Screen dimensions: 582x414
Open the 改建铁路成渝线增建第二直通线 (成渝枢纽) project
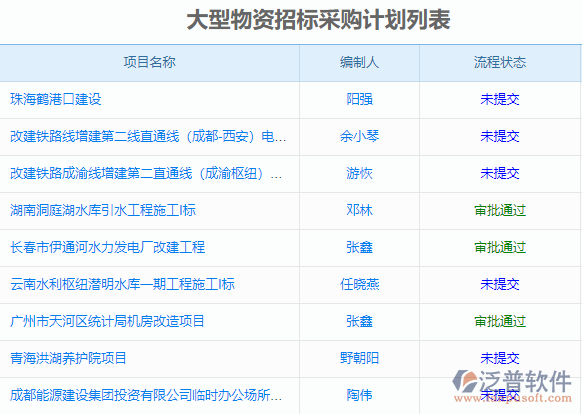pos(146,173)
